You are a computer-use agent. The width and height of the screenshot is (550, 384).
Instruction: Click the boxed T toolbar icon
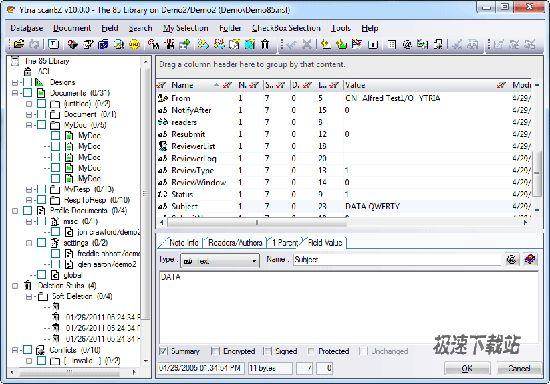coord(53,44)
